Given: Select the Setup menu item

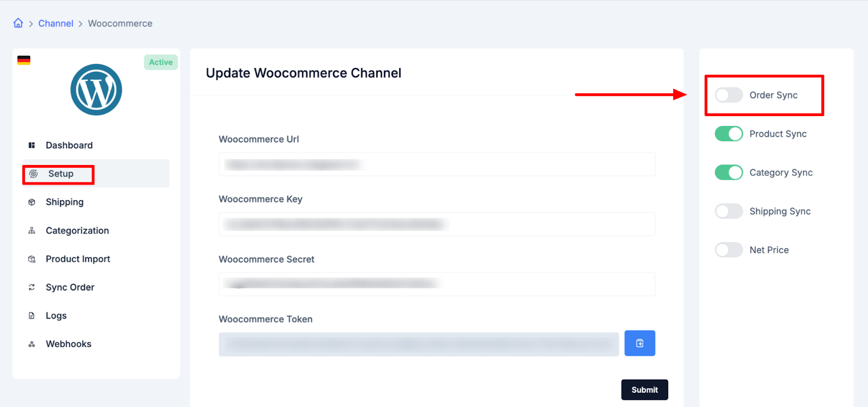Looking at the screenshot, I should tap(96, 174).
